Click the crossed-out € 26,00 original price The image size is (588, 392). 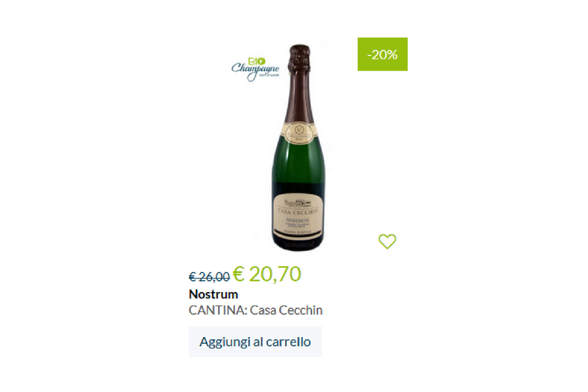pyautogui.click(x=209, y=277)
